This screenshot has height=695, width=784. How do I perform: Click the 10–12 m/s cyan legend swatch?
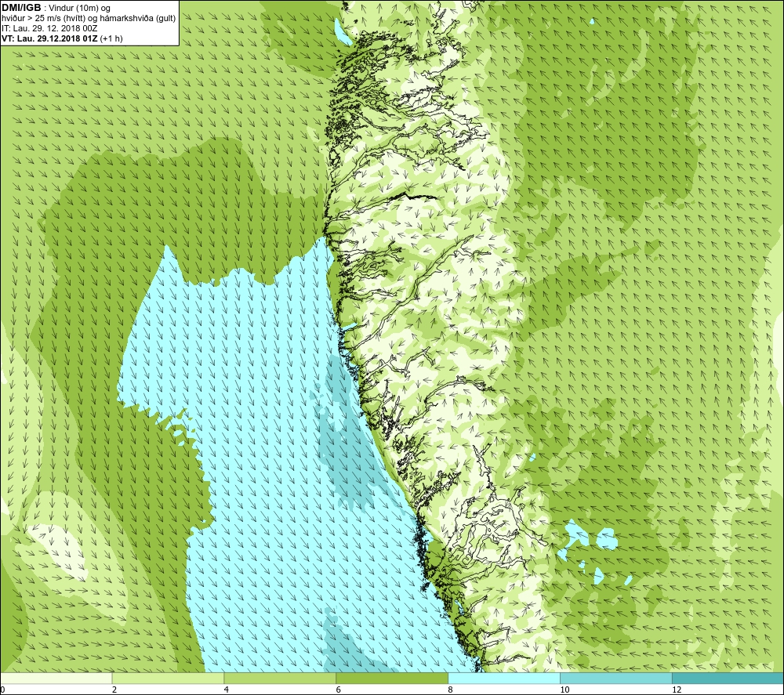tap(616, 678)
